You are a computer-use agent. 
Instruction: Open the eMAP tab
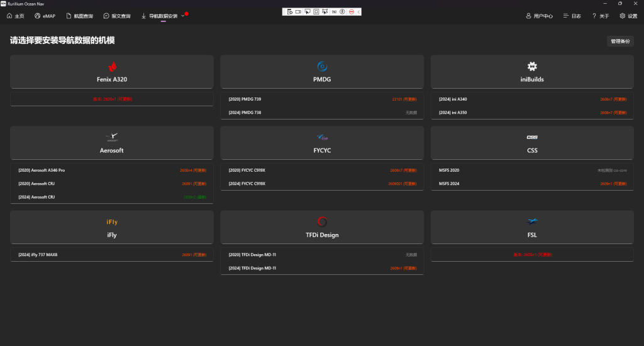tap(45, 16)
